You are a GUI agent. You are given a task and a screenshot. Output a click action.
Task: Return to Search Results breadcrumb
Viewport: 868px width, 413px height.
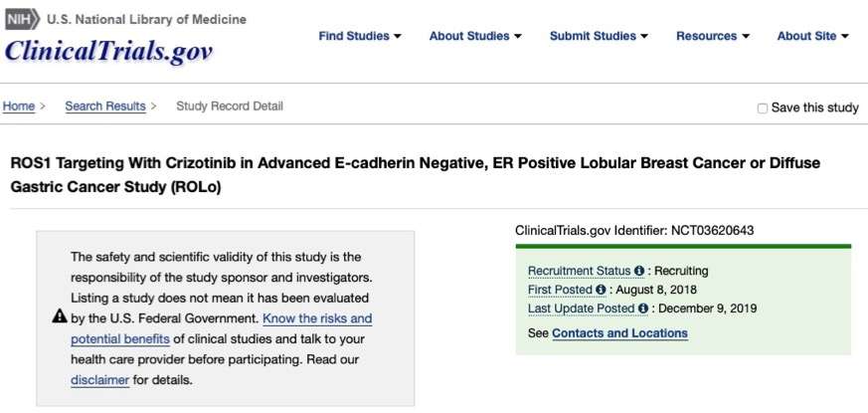(x=104, y=106)
